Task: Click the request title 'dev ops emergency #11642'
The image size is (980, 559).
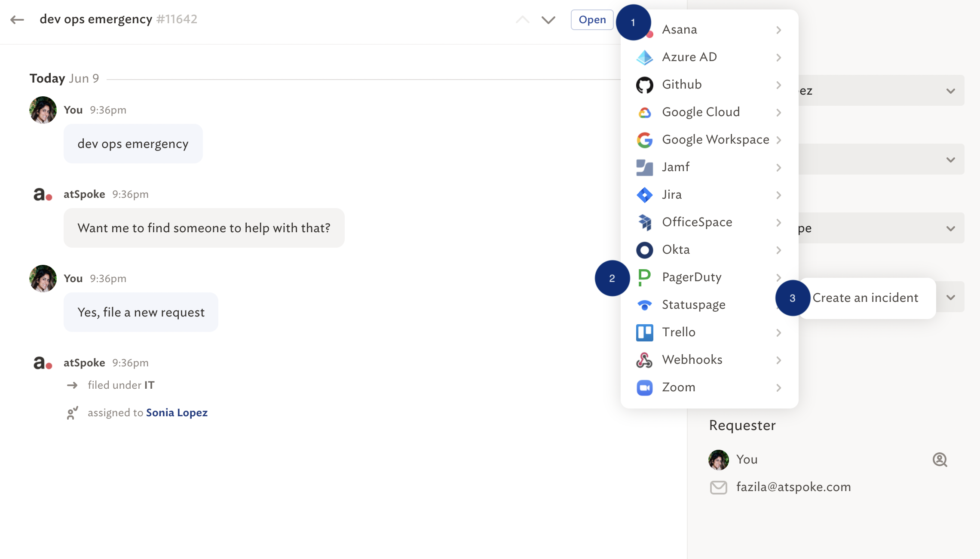Action: [x=118, y=19]
